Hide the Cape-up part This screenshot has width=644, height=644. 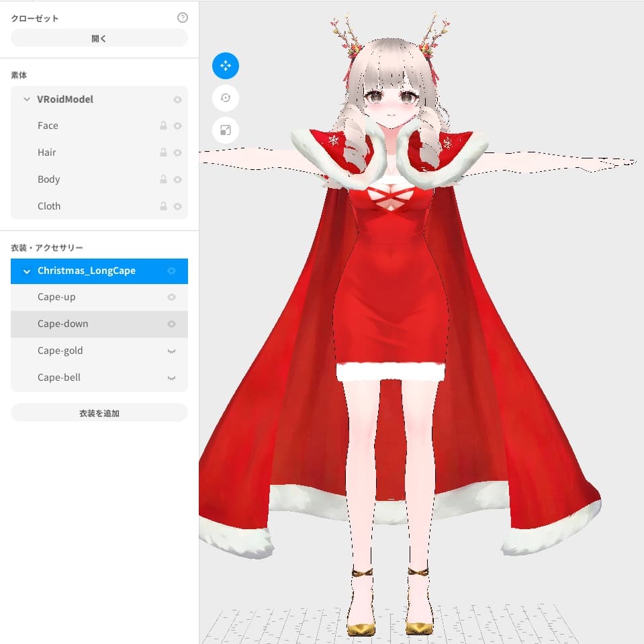(x=171, y=297)
